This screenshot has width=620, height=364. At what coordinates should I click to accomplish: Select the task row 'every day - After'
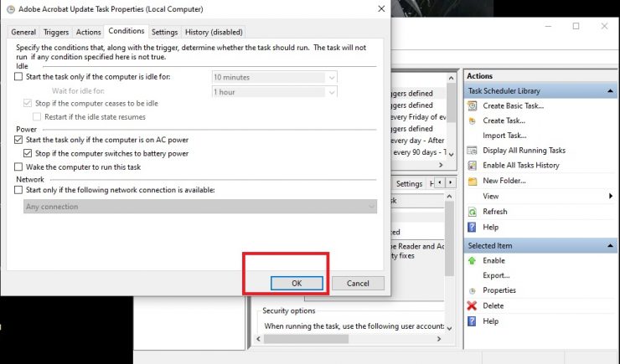(418, 140)
